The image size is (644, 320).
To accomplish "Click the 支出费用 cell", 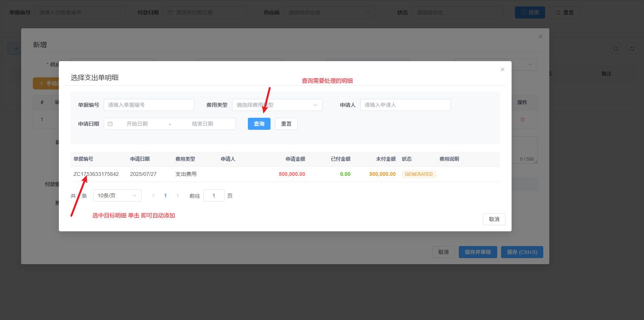I will click(186, 174).
